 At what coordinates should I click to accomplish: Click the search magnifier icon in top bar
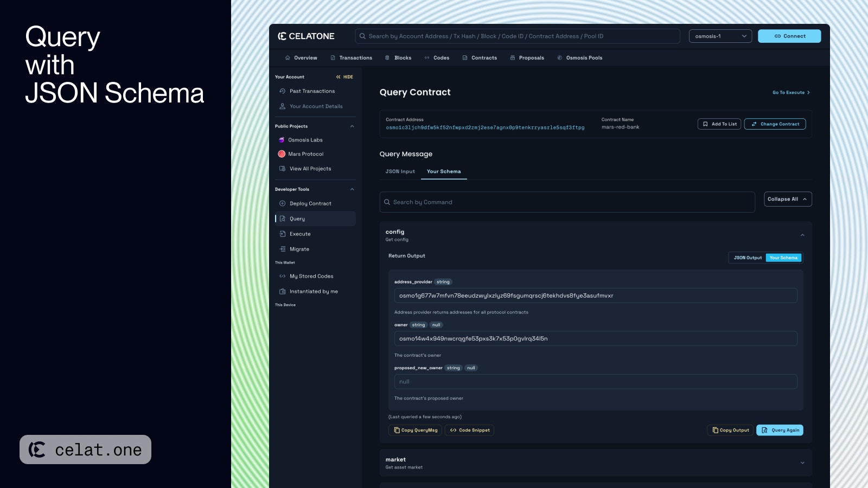[x=362, y=36]
